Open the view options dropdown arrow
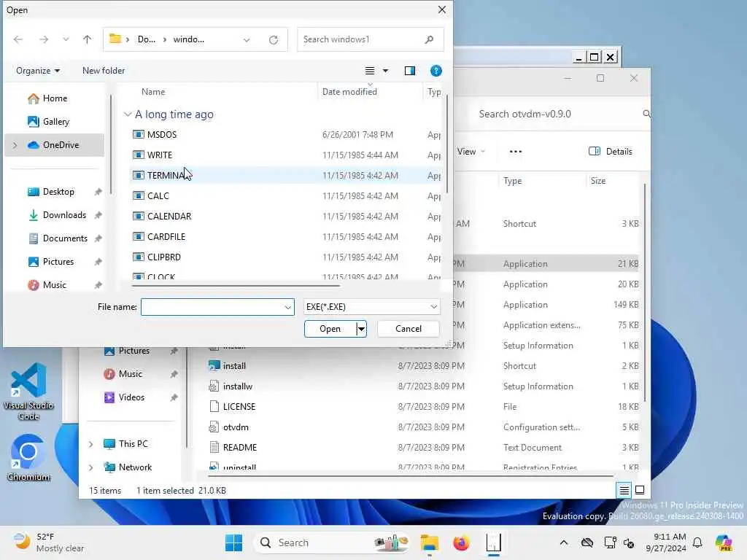Image resolution: width=747 pixels, height=560 pixels. [x=385, y=71]
